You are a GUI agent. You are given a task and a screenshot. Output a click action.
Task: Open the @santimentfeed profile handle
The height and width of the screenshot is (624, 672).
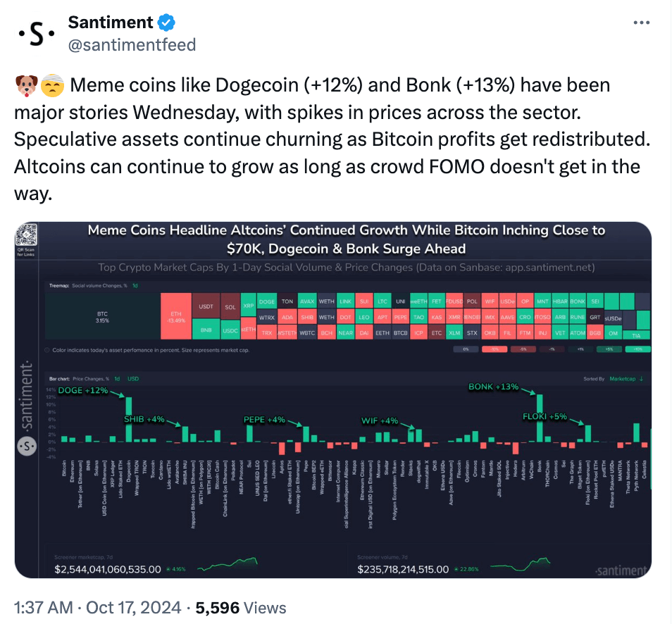[132, 44]
